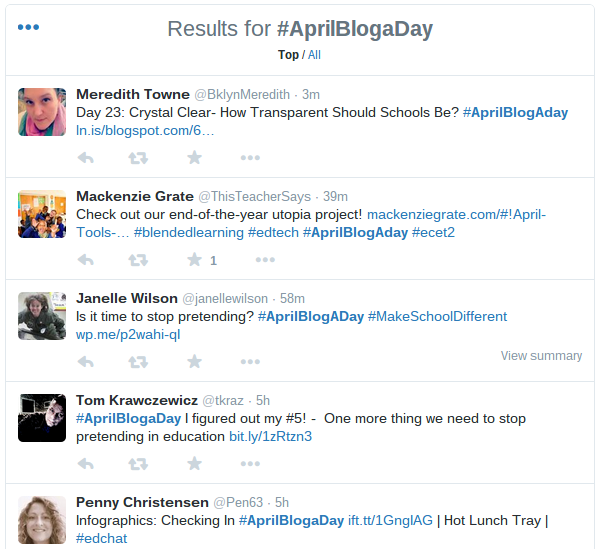
Task: Select the Top results tab
Action: point(288,55)
